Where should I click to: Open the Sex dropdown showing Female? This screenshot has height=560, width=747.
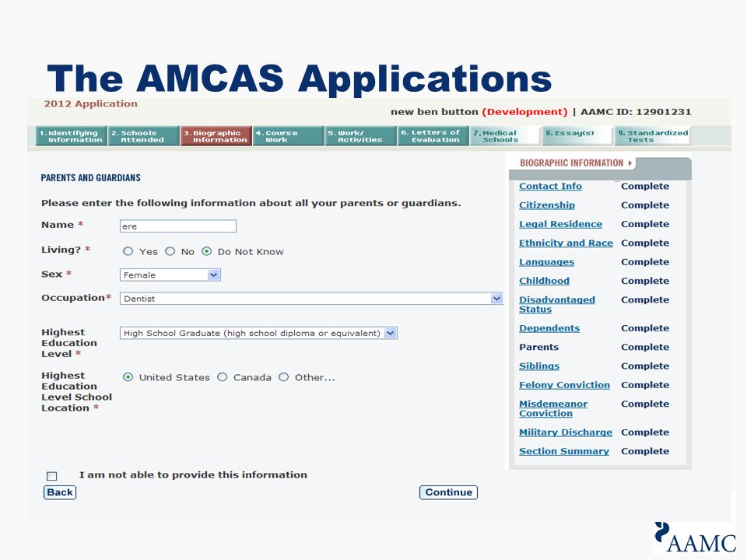170,275
